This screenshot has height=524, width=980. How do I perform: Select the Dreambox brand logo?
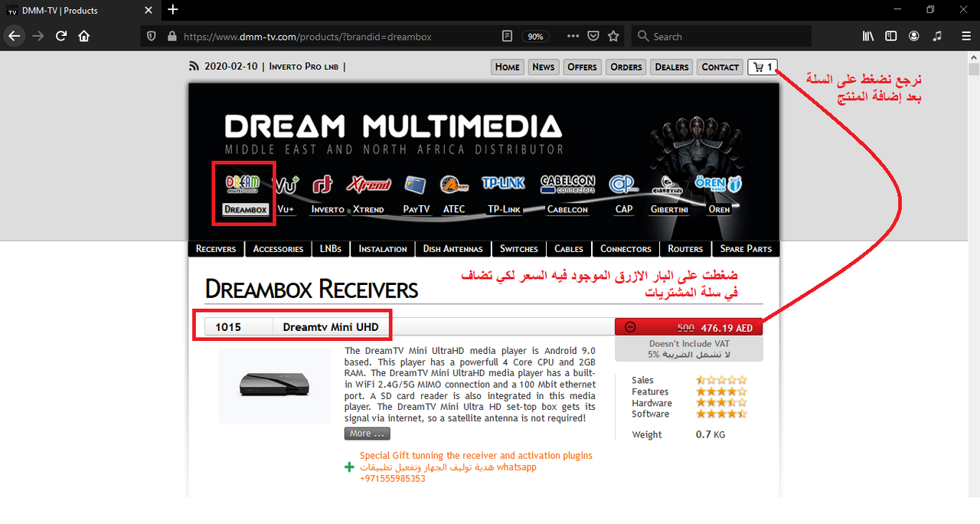(x=243, y=184)
